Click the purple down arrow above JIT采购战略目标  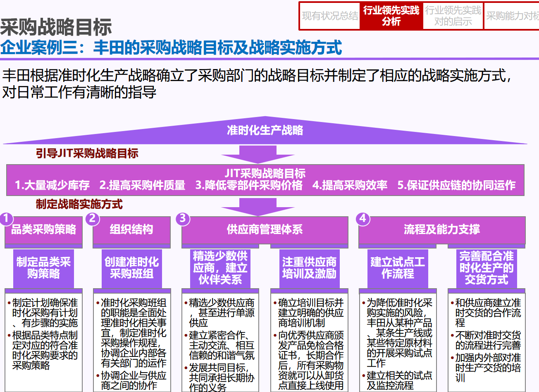(258, 155)
